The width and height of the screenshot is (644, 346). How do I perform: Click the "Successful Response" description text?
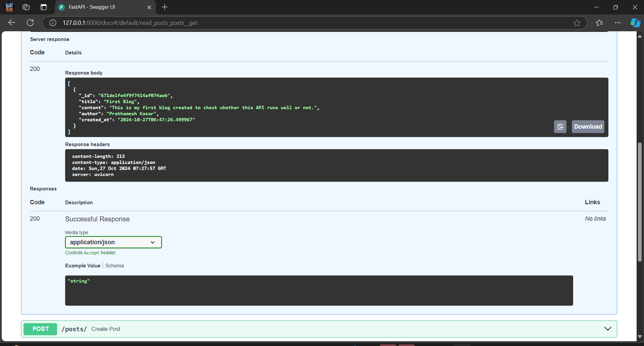tap(97, 219)
